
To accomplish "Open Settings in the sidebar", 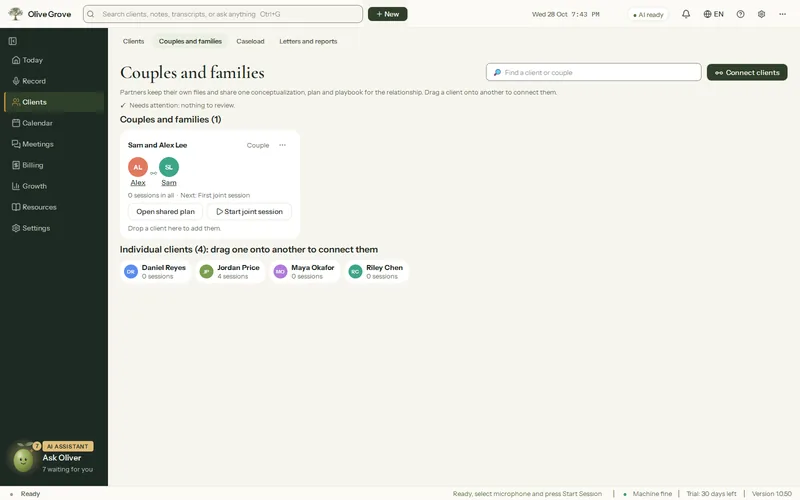I will click(54, 228).
